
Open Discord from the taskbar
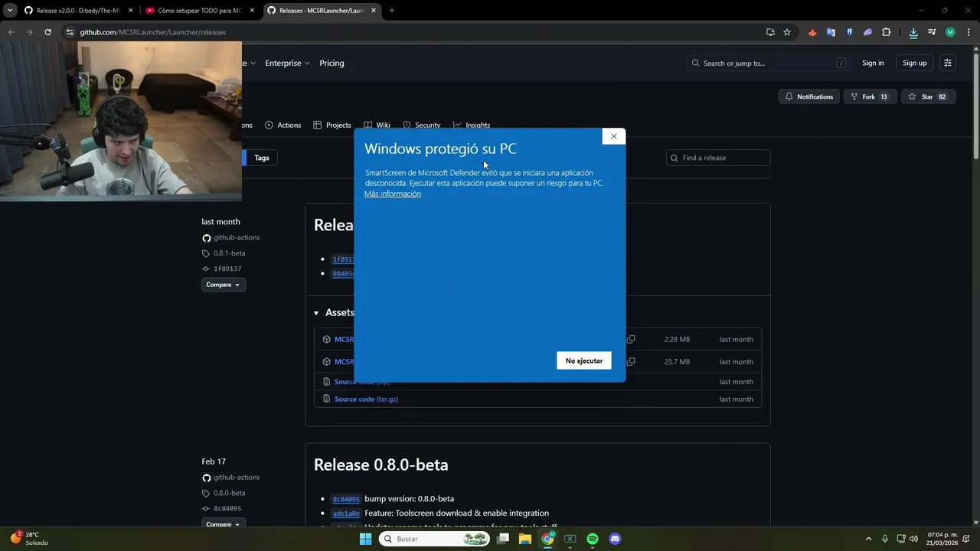(615, 539)
